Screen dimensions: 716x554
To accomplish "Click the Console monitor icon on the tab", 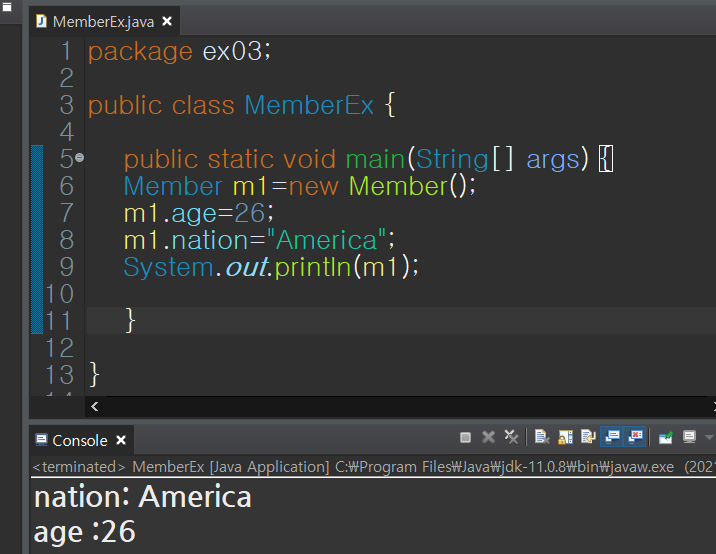I will [x=41, y=440].
